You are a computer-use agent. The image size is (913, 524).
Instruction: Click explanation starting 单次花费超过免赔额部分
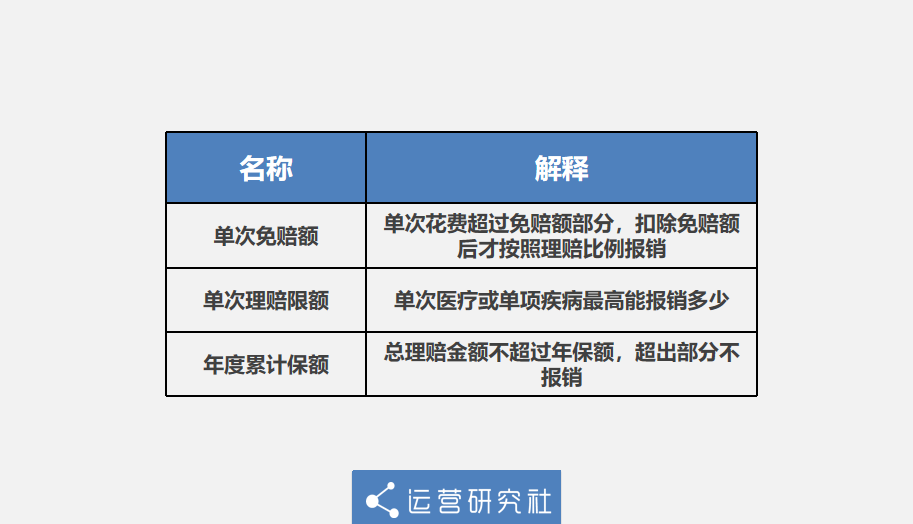tap(561, 236)
